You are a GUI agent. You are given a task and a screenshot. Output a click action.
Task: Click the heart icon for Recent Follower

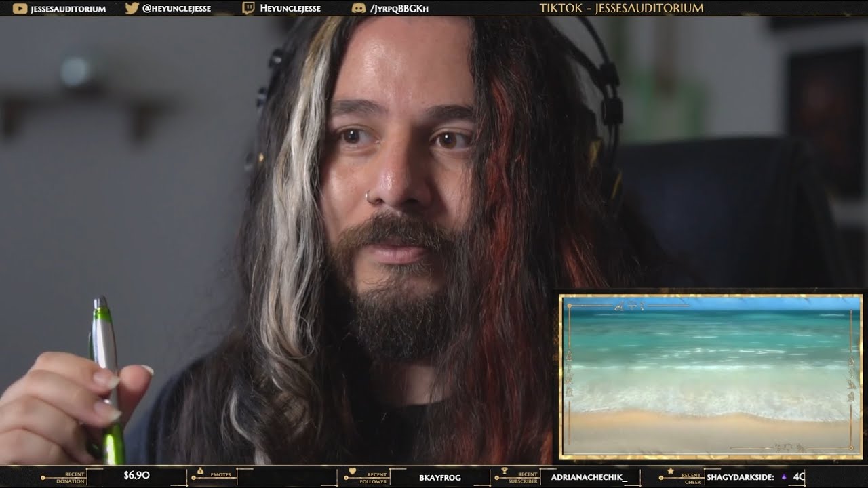tap(352, 470)
